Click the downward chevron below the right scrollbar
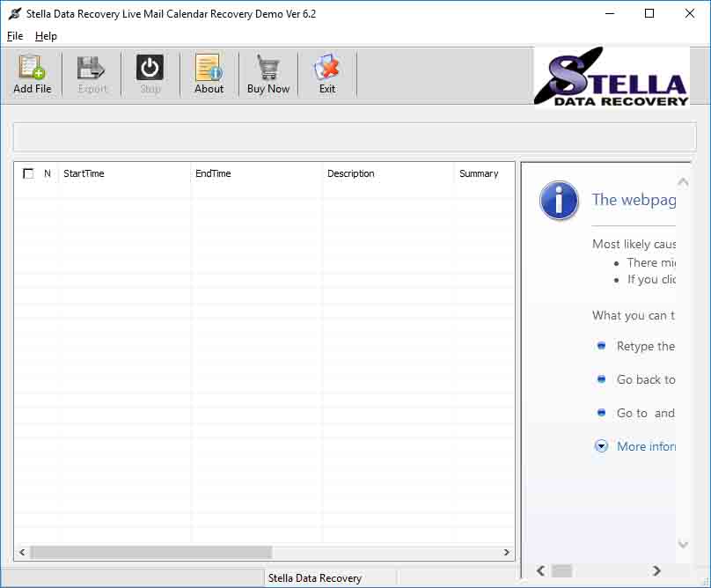Image resolution: width=711 pixels, height=588 pixels. (x=683, y=544)
